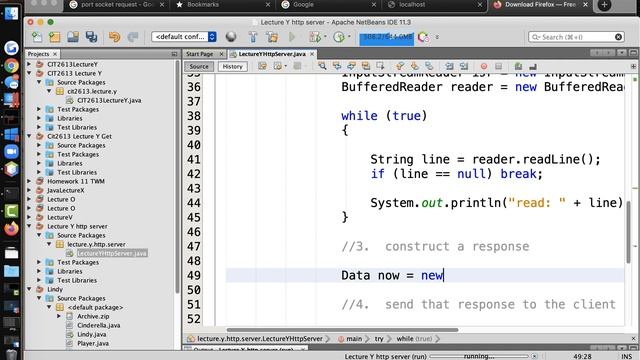Click the green Run Project arrow

(292, 37)
